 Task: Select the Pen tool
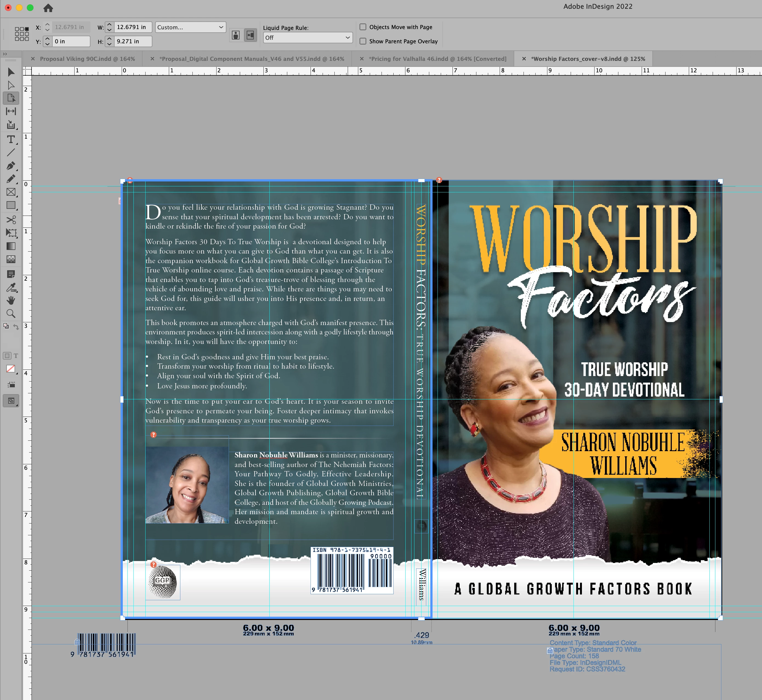[x=11, y=166]
